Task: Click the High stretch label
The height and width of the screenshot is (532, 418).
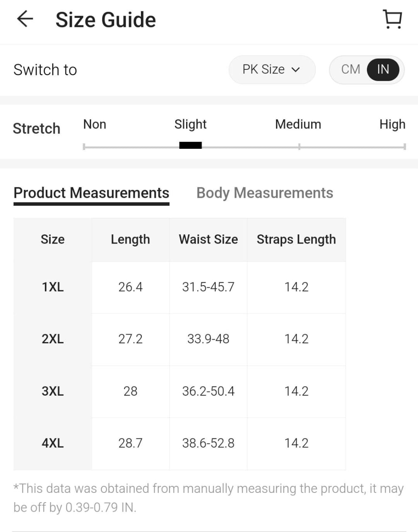Action: (x=392, y=124)
